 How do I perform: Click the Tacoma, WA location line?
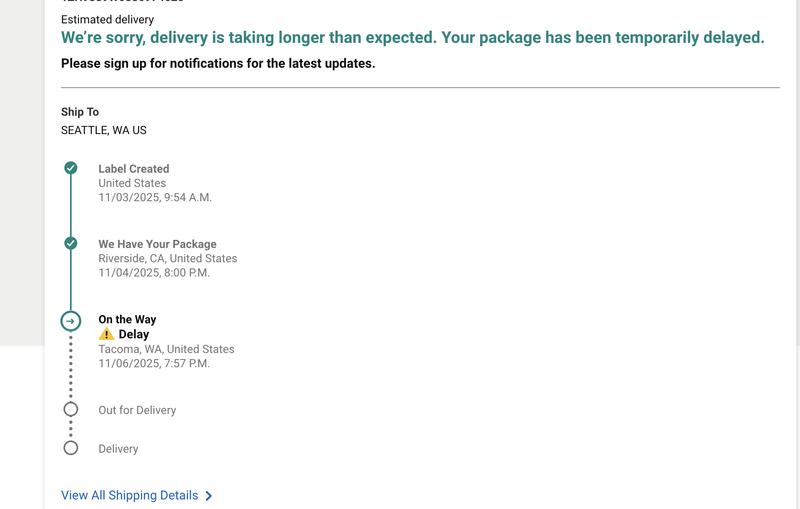pos(166,349)
